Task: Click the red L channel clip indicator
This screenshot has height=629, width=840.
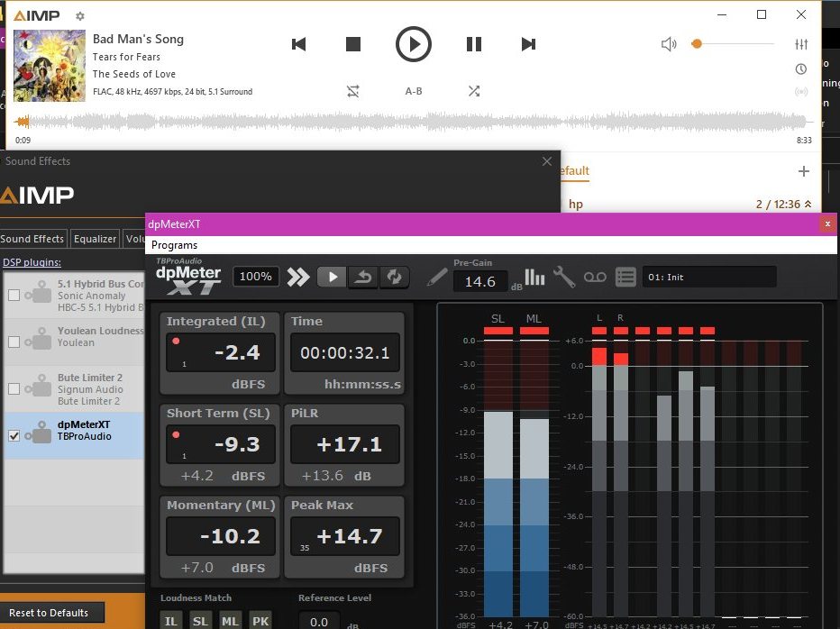Action: tap(599, 331)
